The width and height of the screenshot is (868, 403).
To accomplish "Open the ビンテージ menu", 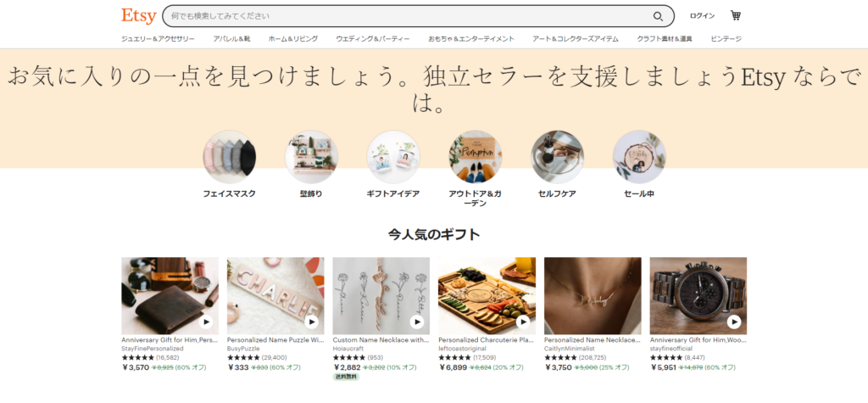I will [x=726, y=39].
